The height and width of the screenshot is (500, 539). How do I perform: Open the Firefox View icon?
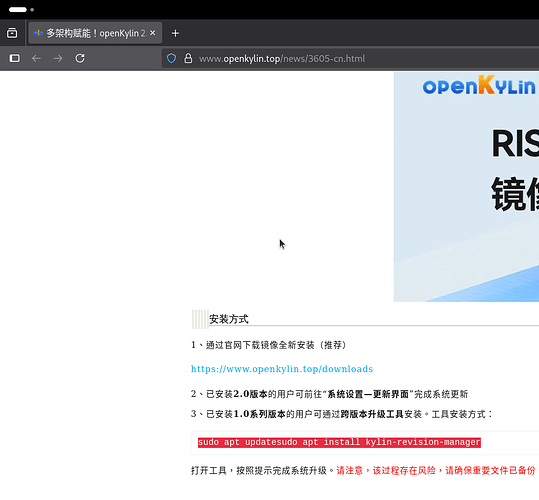(12, 33)
